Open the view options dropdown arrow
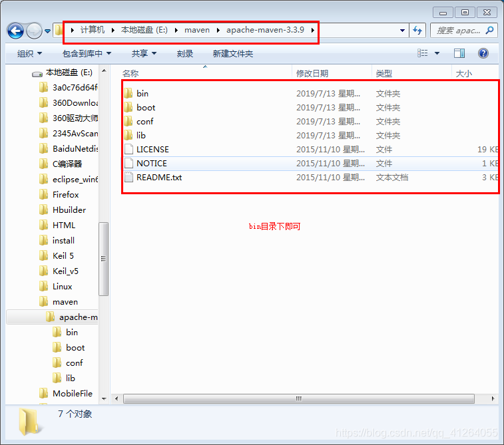This screenshot has height=445, width=504. pyautogui.click(x=437, y=53)
